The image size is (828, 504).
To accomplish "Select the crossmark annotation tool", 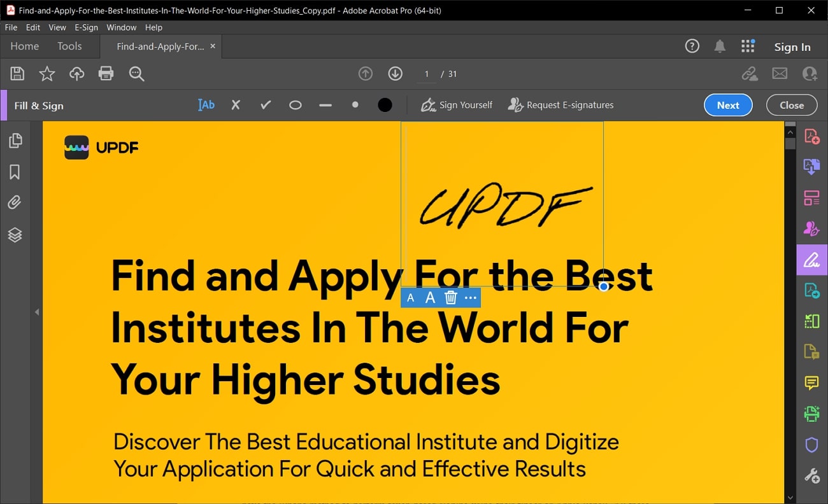I will pyautogui.click(x=235, y=105).
